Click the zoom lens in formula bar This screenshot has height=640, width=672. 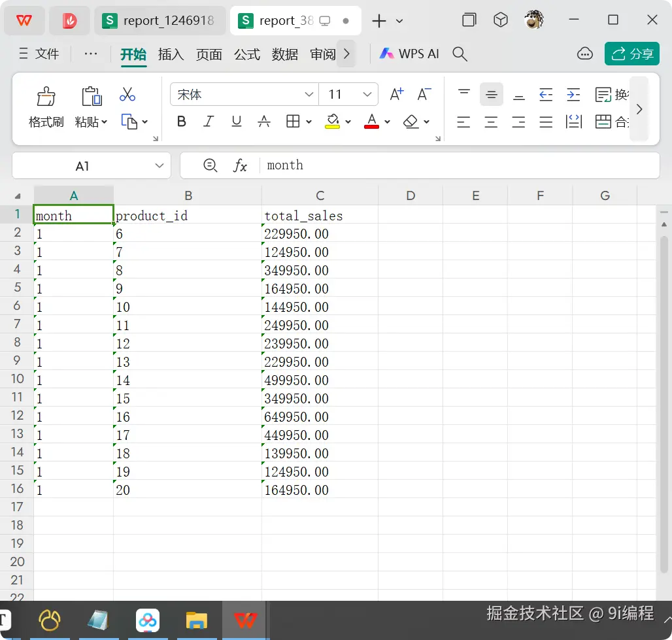[x=210, y=165]
